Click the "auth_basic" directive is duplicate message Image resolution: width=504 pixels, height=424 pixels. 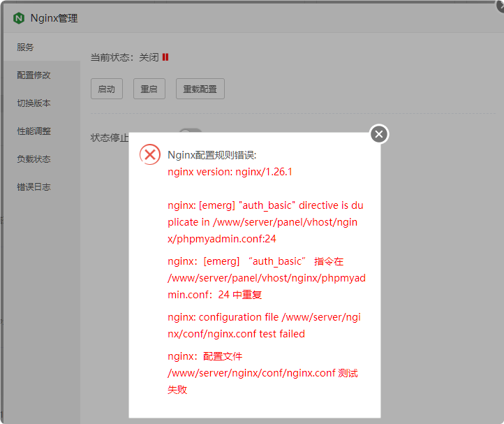(265, 222)
